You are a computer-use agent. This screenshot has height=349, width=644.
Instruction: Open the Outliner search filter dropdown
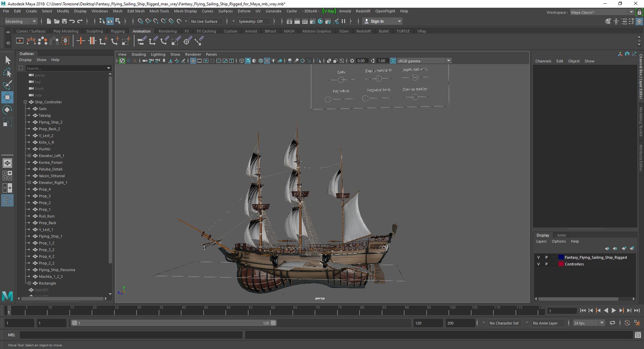(109, 68)
